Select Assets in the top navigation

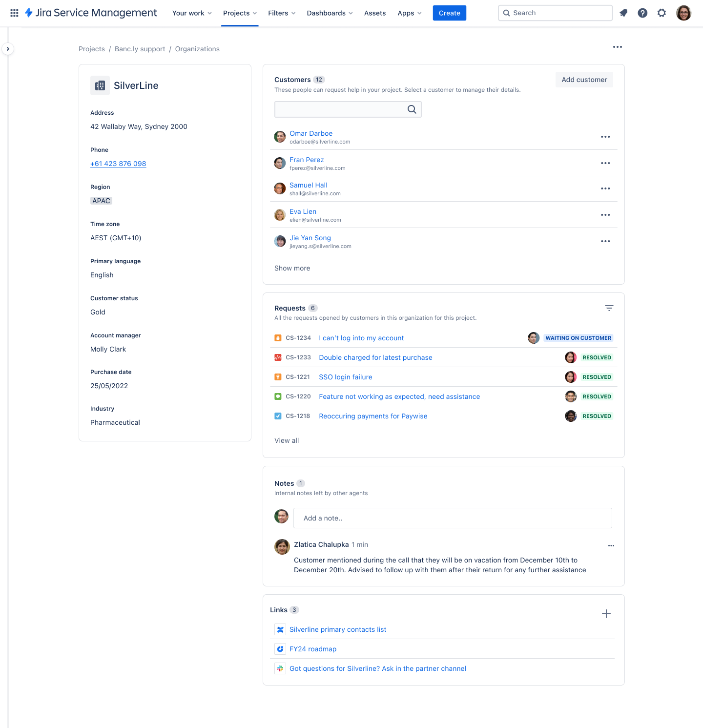click(374, 13)
